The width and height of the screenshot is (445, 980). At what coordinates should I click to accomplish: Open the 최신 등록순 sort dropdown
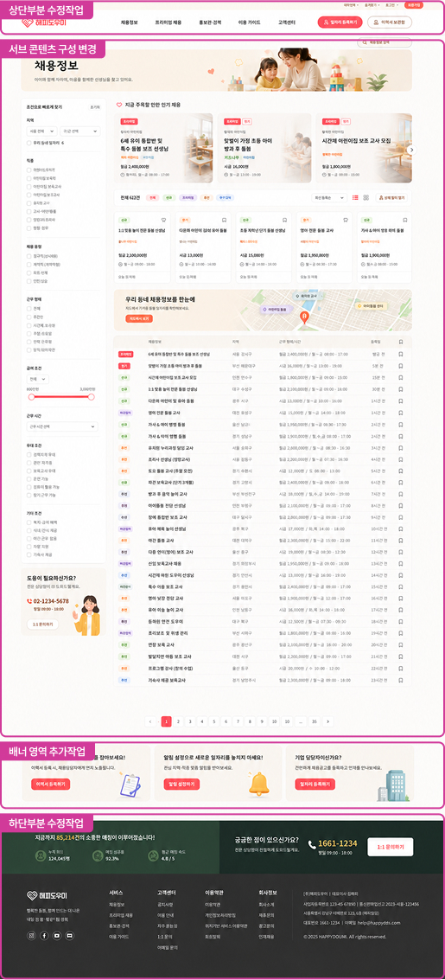coord(329,197)
